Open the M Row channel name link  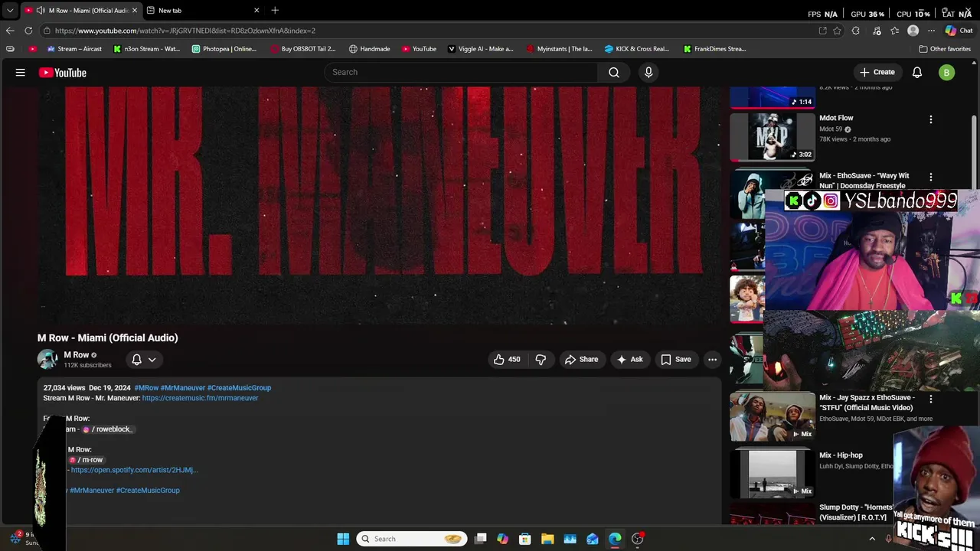(77, 355)
